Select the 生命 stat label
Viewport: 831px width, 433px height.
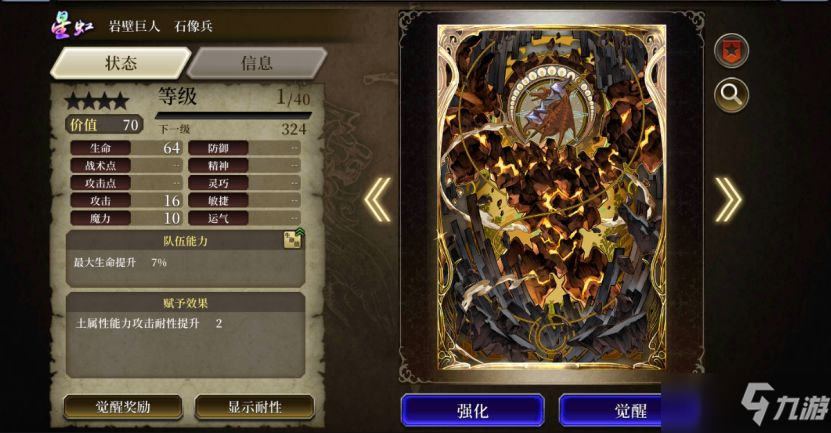pos(101,148)
